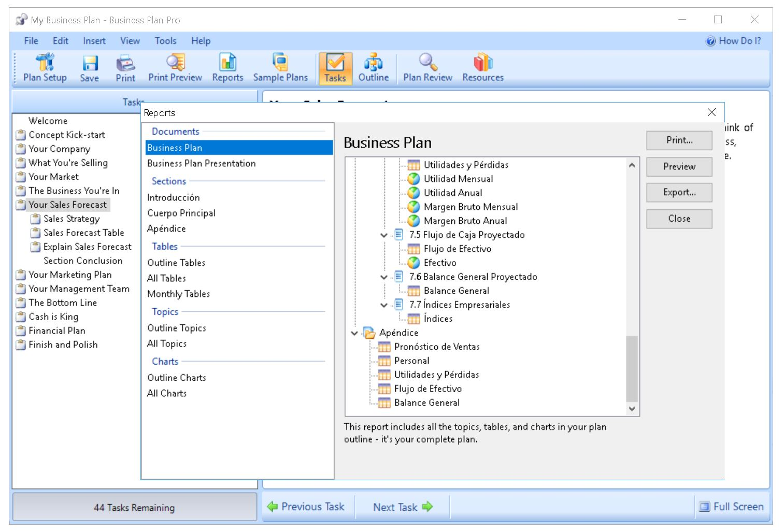Viewport: 784px width, 532px height.
Task: Click the Print printer icon
Action: click(125, 68)
